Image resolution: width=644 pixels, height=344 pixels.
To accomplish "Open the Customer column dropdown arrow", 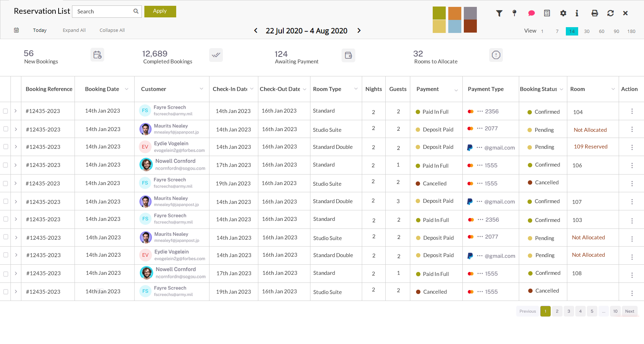I will point(201,89).
